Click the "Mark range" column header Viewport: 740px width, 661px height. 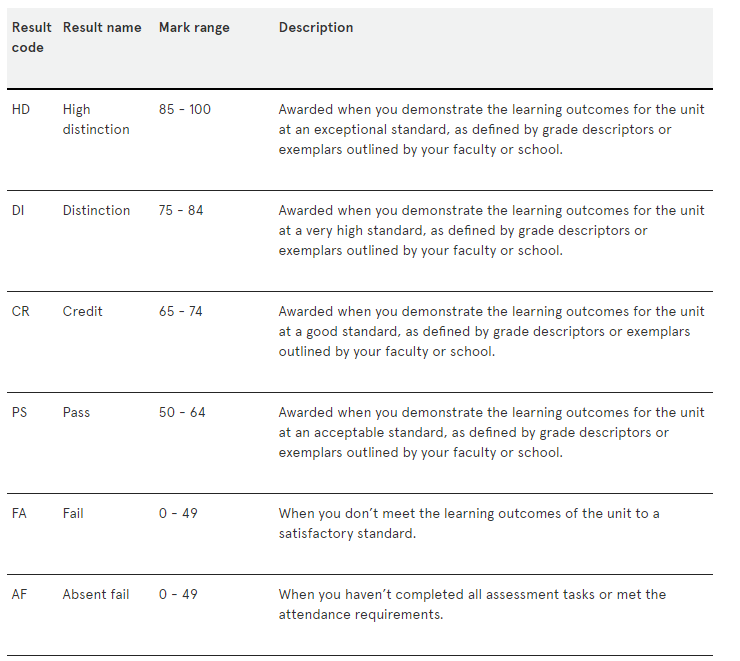[x=194, y=28]
